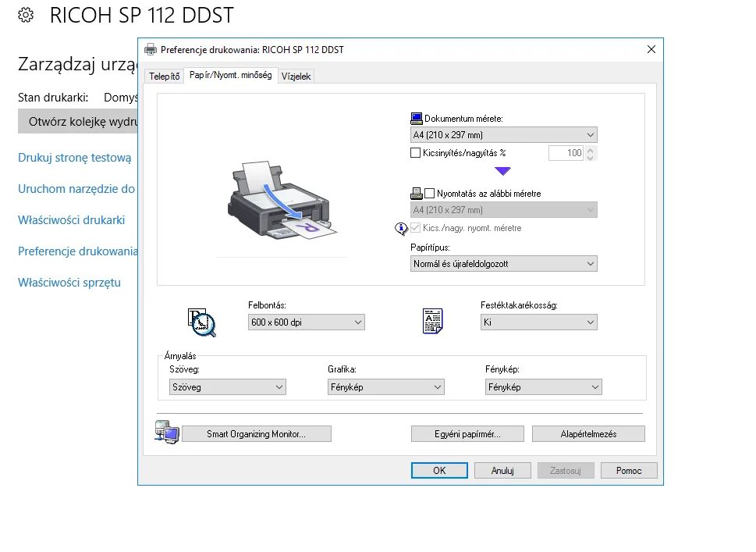This screenshot has width=756, height=552.
Task: Check Nyomtatás az alábbi méretre option
Action: point(430,194)
